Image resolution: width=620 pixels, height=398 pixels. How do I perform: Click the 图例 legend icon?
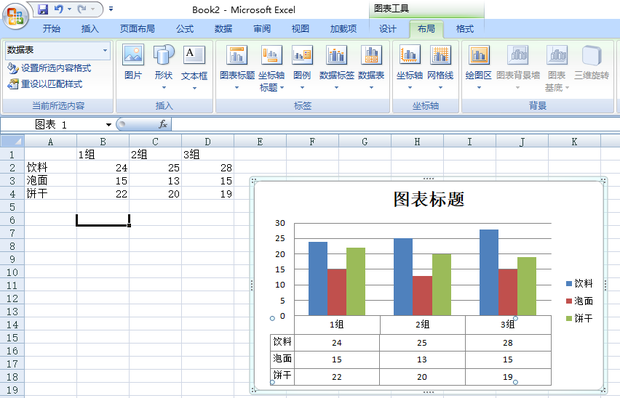[302, 66]
